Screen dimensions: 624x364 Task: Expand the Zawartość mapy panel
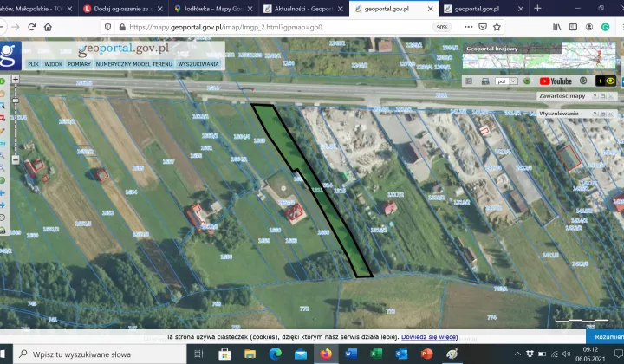coord(603,96)
